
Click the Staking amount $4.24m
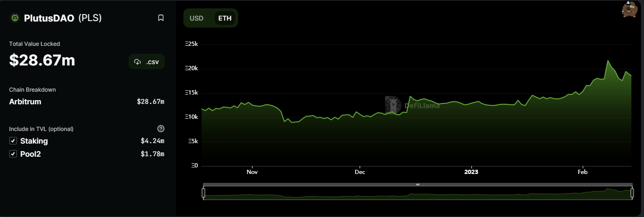tap(152, 141)
